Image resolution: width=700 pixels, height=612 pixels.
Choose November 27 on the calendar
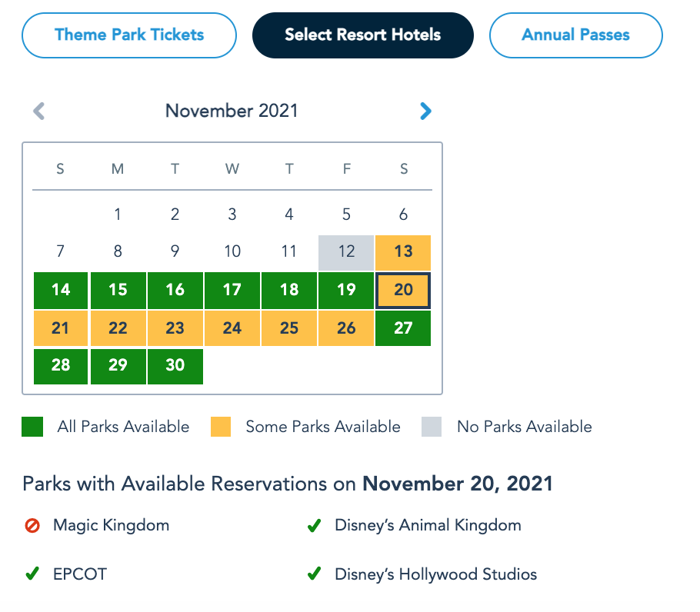[403, 328]
